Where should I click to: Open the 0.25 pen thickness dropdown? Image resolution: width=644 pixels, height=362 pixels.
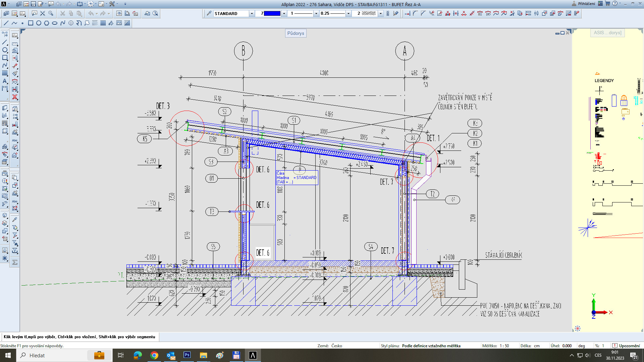click(x=348, y=13)
